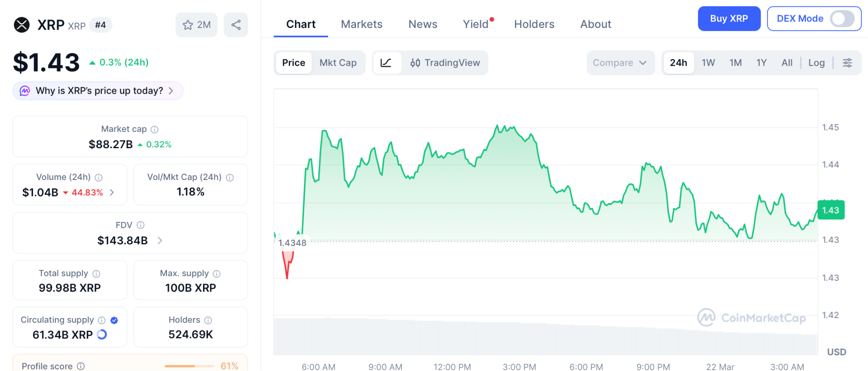Screen dimensions: 868x371
Task: Click the Buy XRP button
Action: coord(729,19)
